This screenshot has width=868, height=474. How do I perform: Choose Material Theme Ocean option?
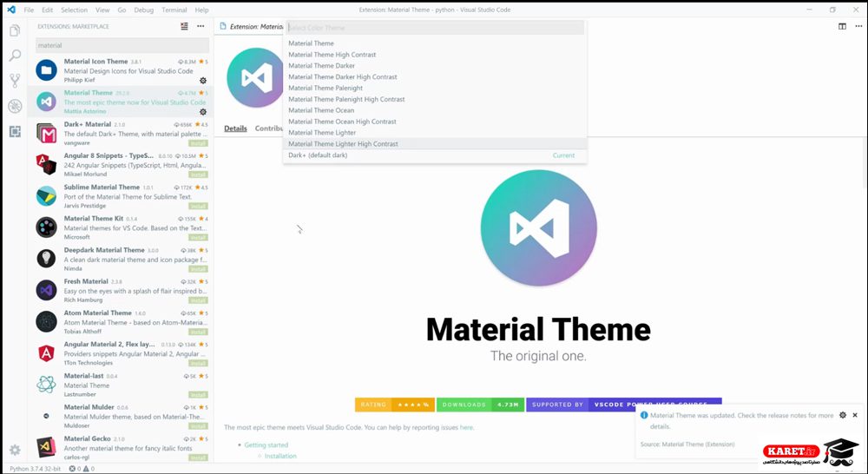coord(435,110)
